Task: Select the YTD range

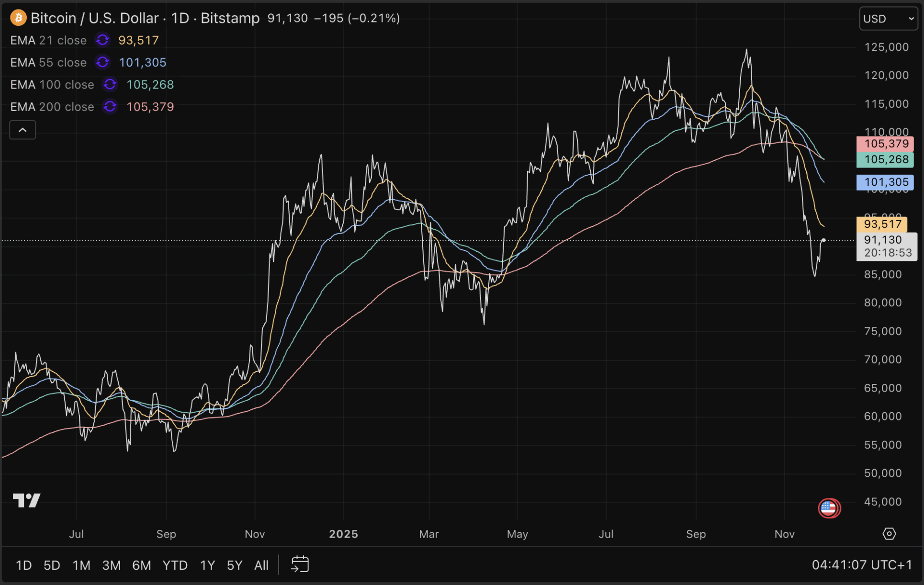Action: 175,565
